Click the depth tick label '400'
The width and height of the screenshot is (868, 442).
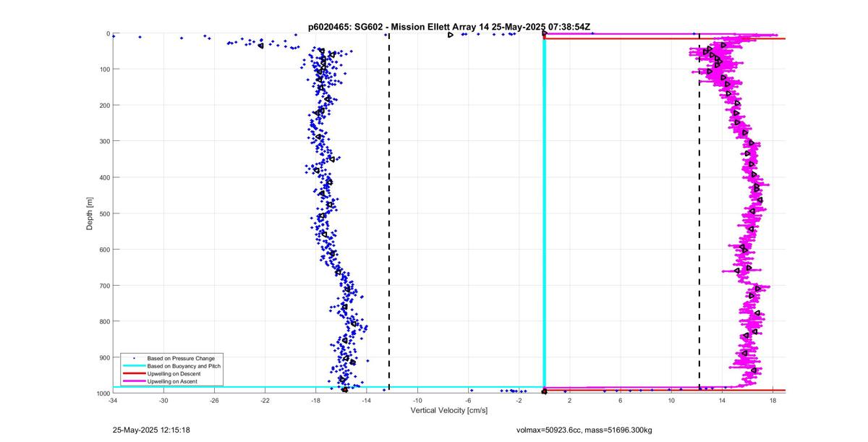point(104,177)
